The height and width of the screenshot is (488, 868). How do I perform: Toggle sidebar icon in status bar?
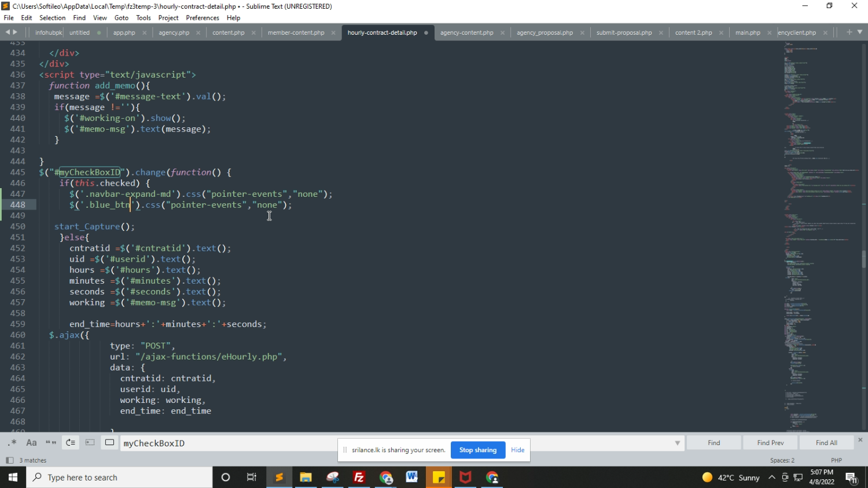(x=9, y=460)
